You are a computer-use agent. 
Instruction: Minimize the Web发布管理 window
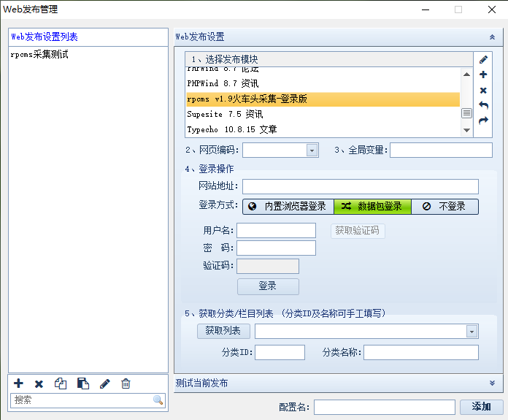tap(426, 9)
